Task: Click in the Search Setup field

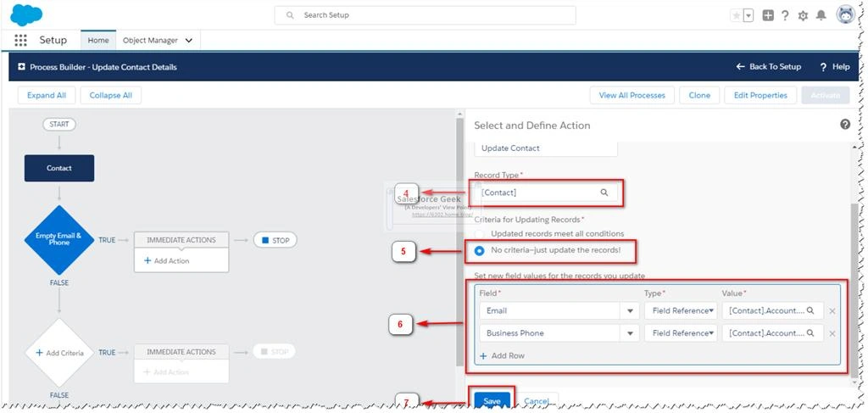Action: point(426,15)
